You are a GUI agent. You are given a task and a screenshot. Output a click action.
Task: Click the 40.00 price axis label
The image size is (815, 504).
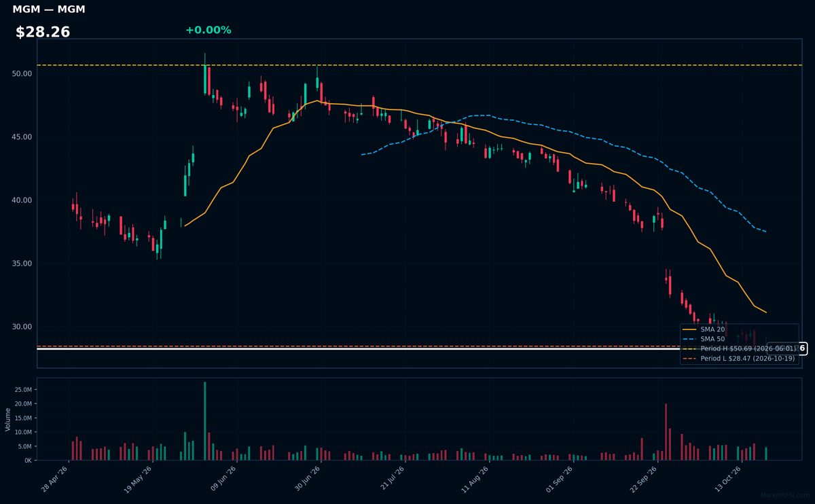tap(22, 200)
